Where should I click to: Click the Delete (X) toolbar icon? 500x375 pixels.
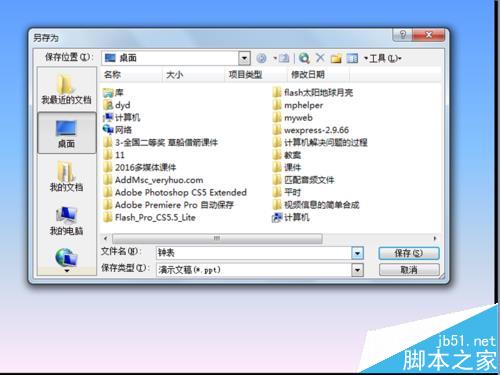click(x=320, y=58)
